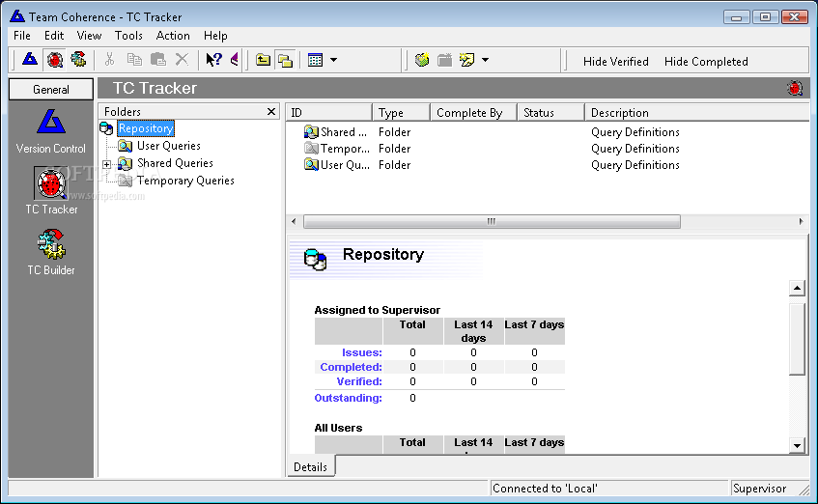Image resolution: width=818 pixels, height=504 pixels.
Task: Go up one folder level icon
Action: 263,60
